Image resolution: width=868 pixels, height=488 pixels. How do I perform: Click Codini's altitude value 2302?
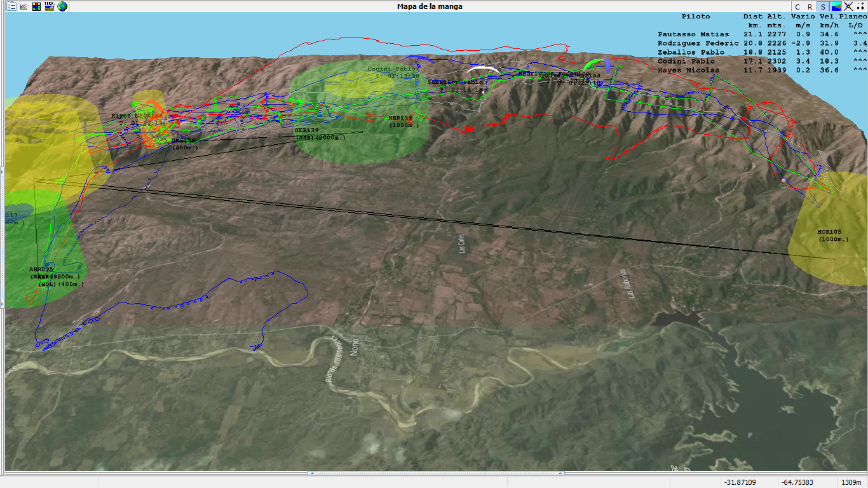pyautogui.click(x=776, y=61)
